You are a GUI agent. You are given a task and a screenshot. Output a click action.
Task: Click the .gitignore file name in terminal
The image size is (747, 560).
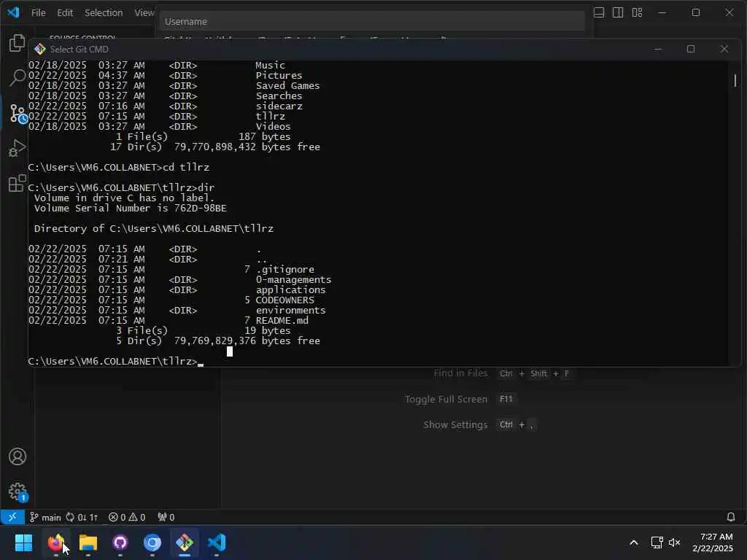coord(285,270)
